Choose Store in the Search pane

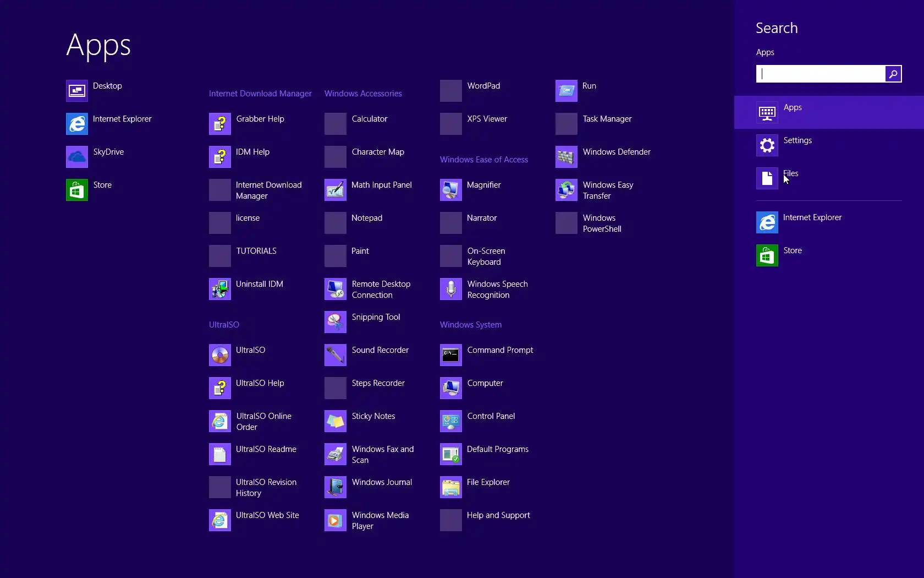pos(829,255)
